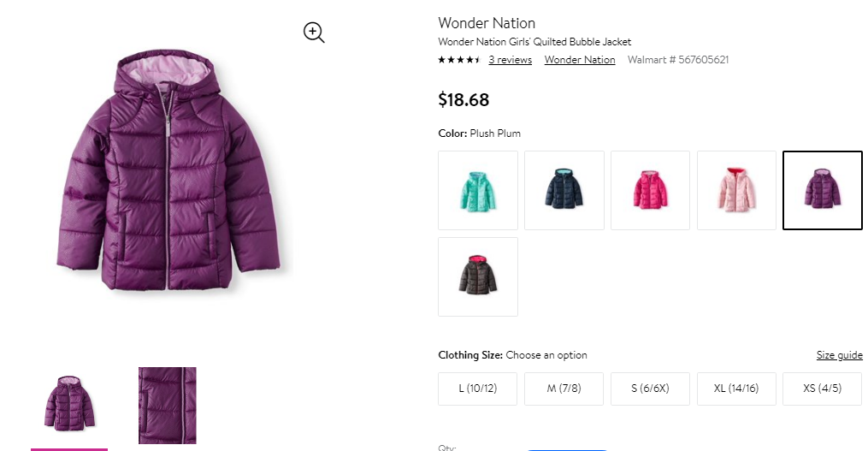The height and width of the screenshot is (451, 868).
Task: Select size XS (4/5)
Action: pyautogui.click(x=823, y=389)
